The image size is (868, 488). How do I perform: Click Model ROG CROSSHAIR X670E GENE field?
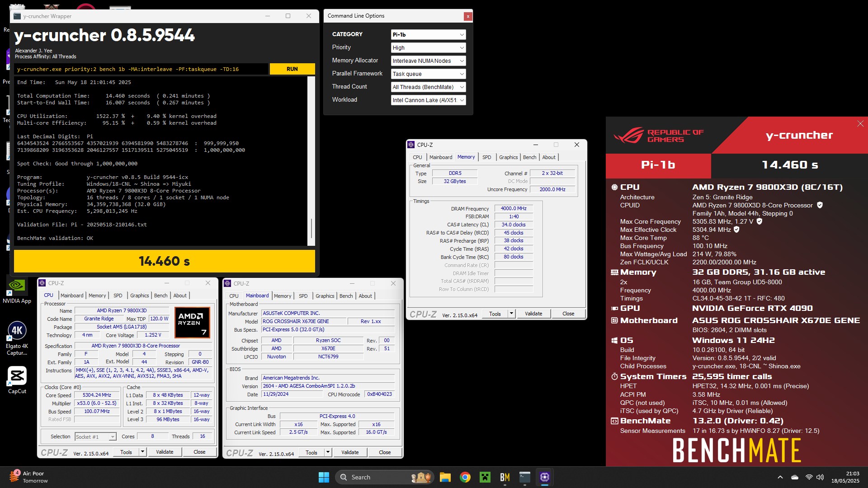[304, 321]
